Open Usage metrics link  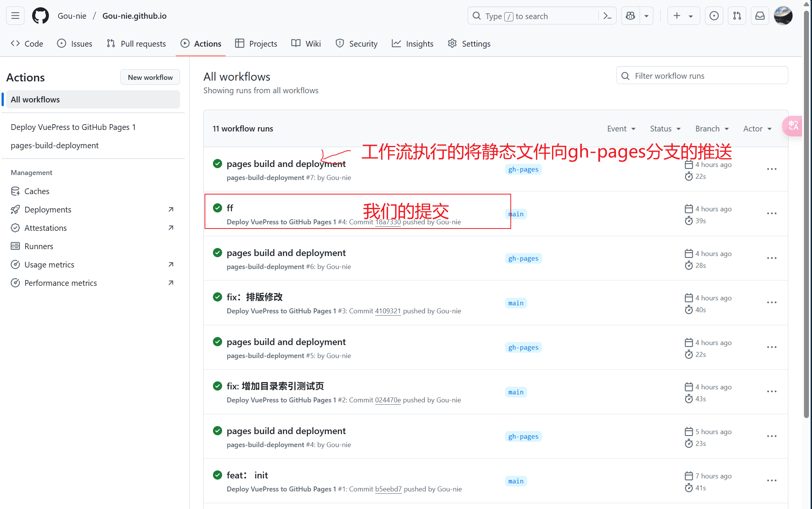pyautogui.click(x=93, y=264)
